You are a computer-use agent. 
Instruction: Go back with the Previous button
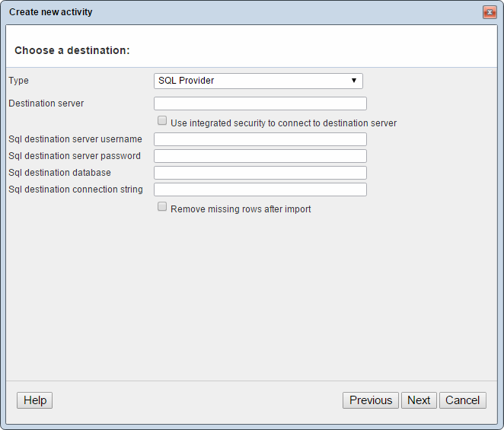(371, 400)
